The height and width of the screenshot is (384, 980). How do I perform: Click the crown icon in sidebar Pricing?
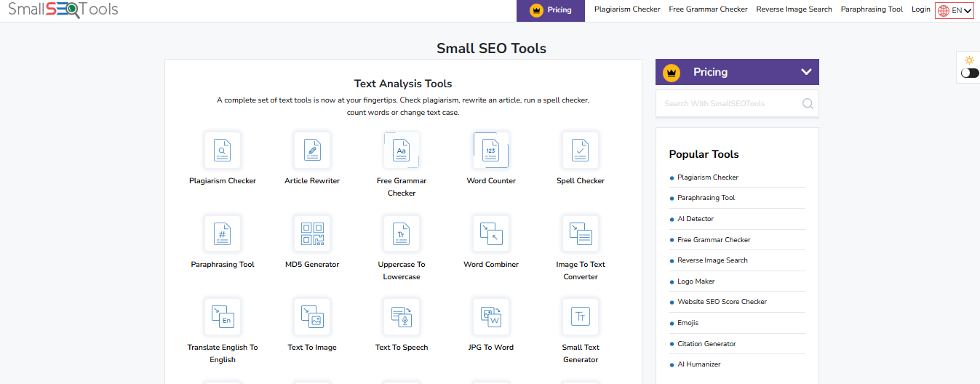tap(672, 72)
